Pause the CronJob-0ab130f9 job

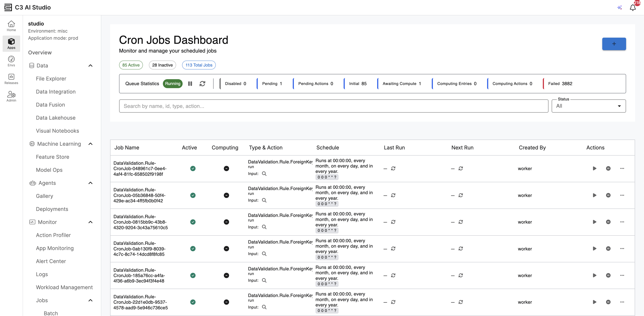[608, 249]
